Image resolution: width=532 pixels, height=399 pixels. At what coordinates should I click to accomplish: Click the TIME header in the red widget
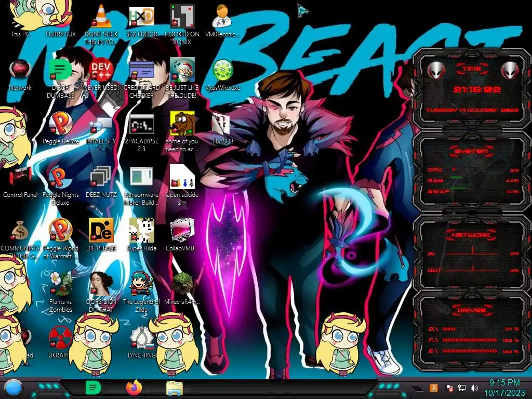click(x=472, y=69)
